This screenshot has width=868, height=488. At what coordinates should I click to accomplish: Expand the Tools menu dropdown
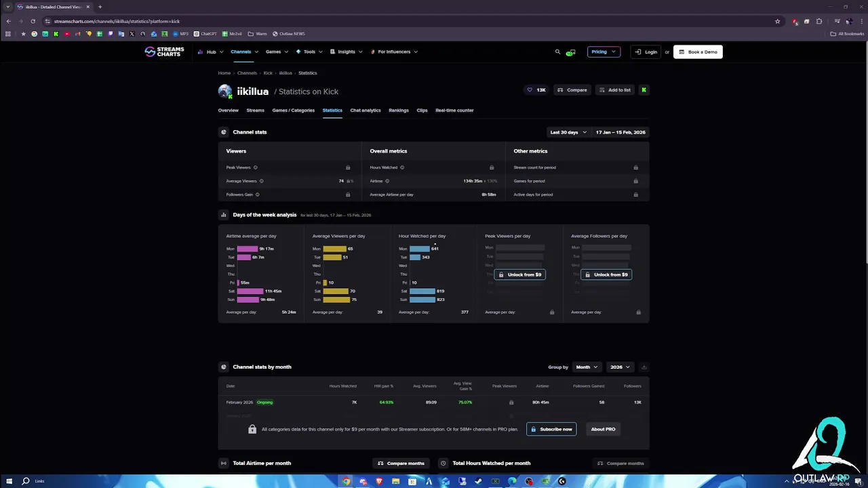pos(309,52)
